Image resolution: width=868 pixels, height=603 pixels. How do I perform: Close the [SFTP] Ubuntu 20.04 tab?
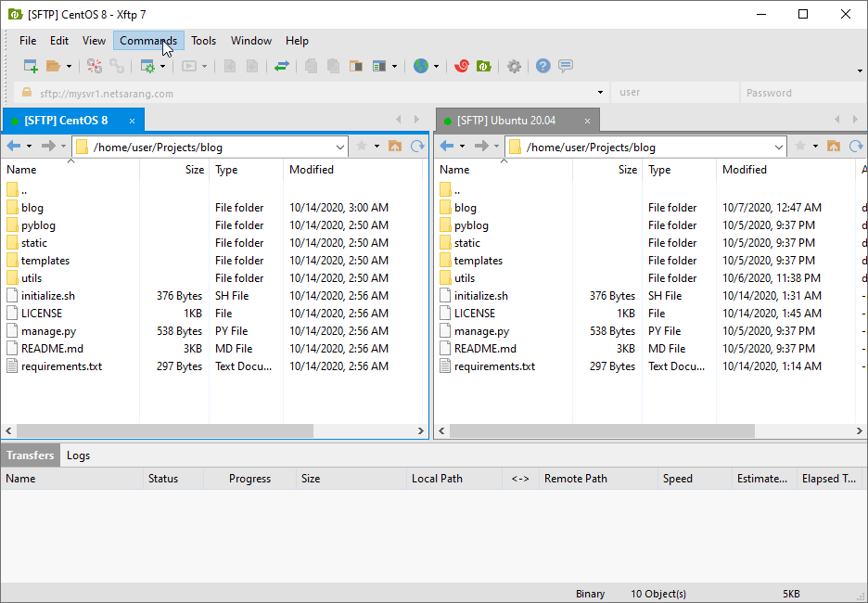(587, 122)
